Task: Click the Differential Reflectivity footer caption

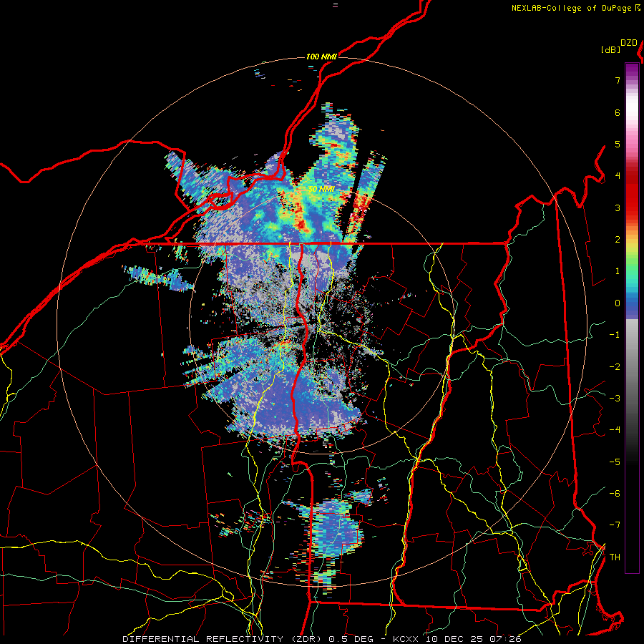Action: click(x=321, y=639)
